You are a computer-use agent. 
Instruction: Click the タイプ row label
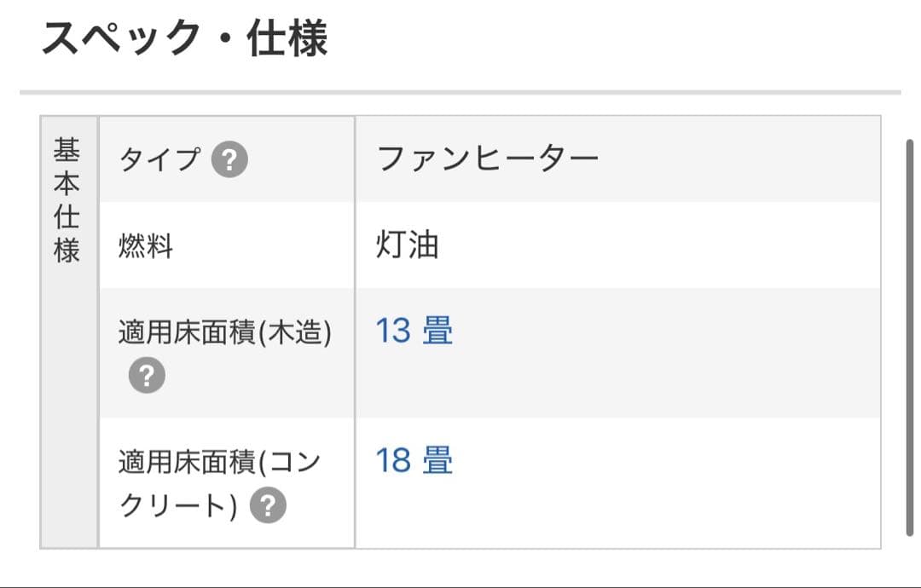160,159
